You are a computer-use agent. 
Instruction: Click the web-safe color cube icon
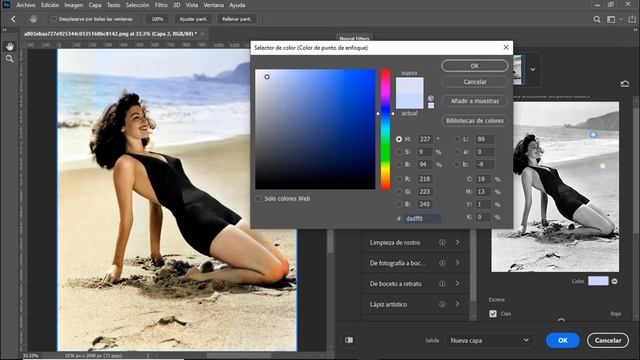pyautogui.click(x=431, y=98)
